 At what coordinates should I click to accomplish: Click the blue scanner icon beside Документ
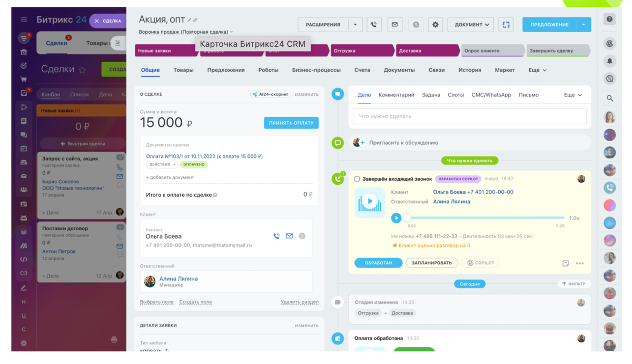tap(506, 24)
